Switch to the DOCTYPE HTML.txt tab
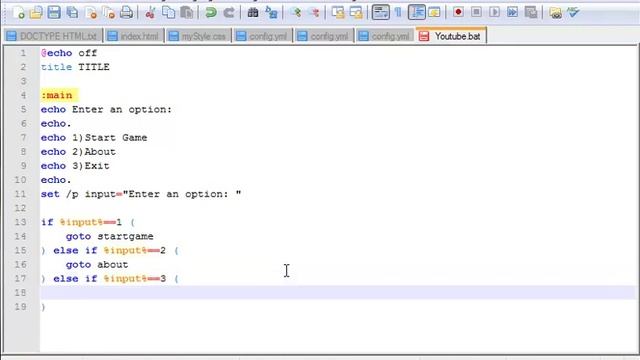The width and height of the screenshot is (640, 360). point(52,36)
